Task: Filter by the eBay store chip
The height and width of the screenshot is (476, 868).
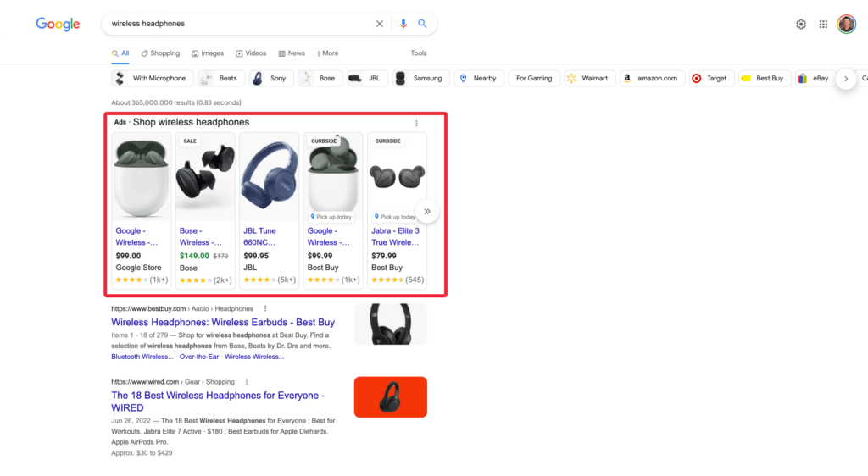Action: [815, 79]
